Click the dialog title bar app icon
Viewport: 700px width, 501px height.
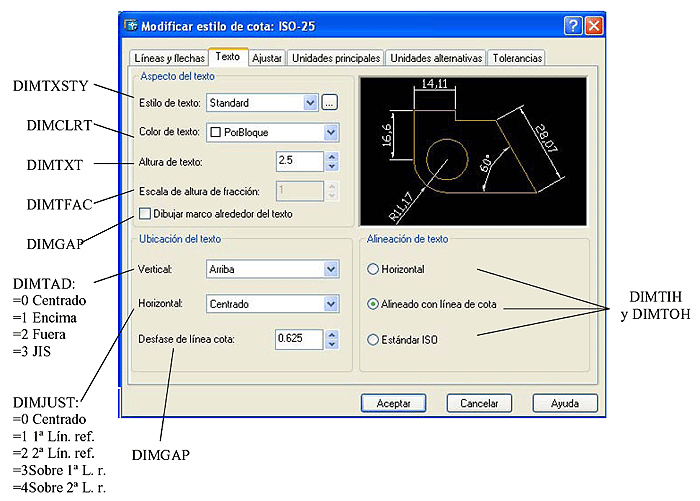[x=131, y=25]
